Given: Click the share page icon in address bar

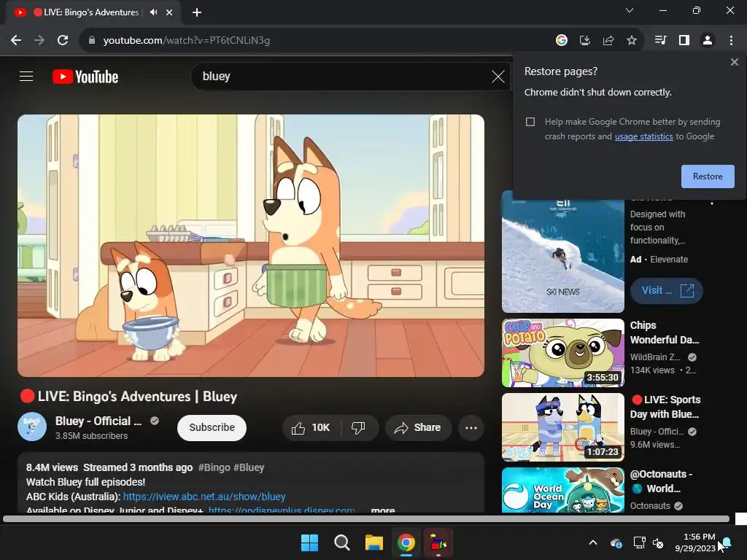Looking at the screenshot, I should click(608, 41).
